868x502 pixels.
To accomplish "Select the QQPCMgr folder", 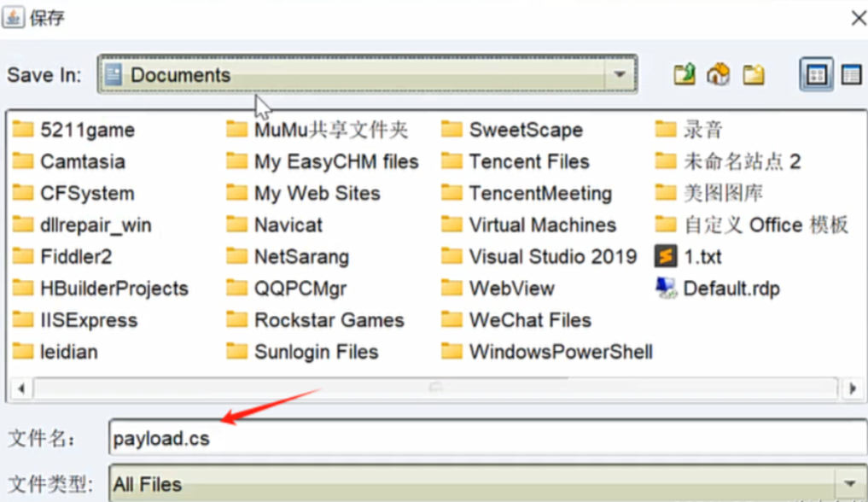I will pos(287,289).
